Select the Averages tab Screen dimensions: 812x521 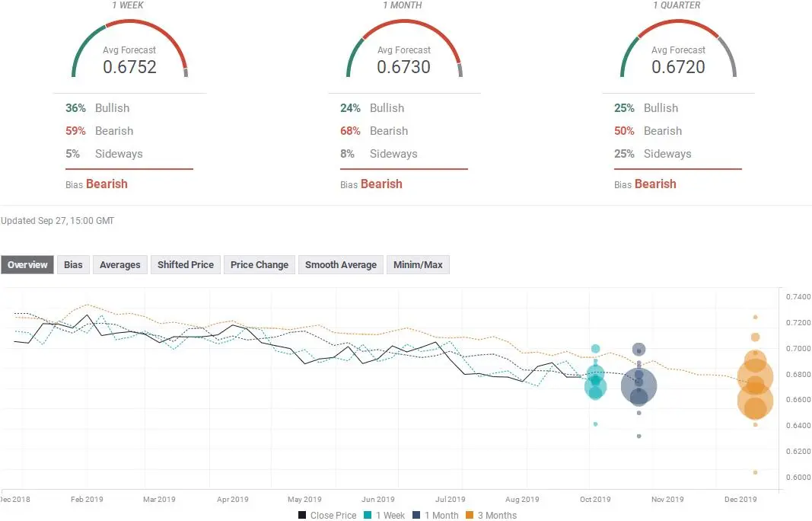click(120, 265)
